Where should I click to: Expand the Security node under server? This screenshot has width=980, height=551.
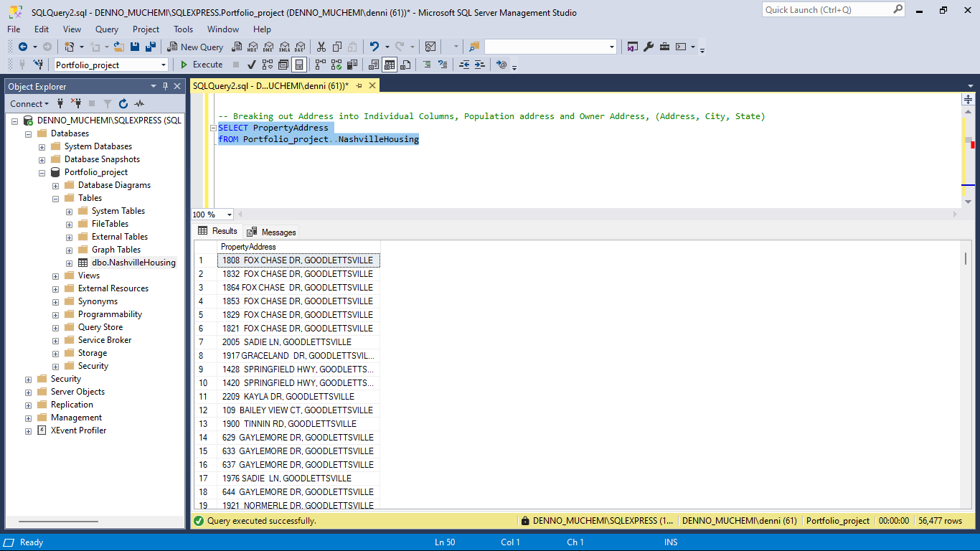pos(28,379)
